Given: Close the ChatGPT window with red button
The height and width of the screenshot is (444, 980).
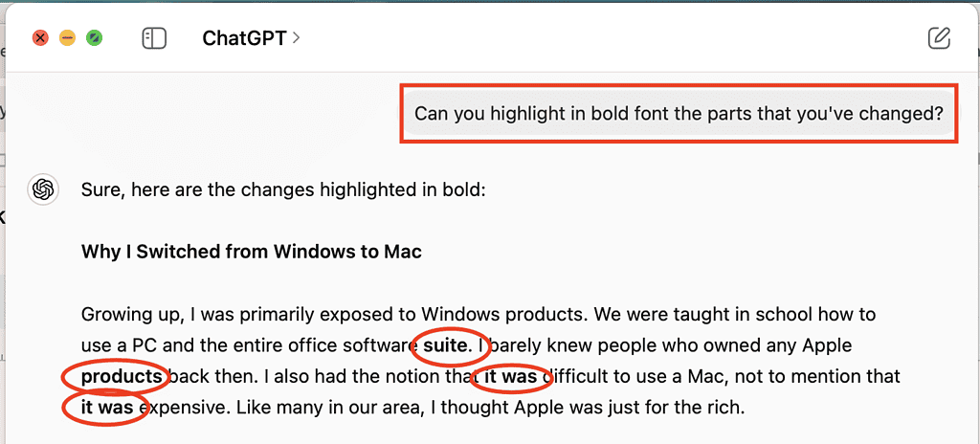Looking at the screenshot, I should (40, 38).
